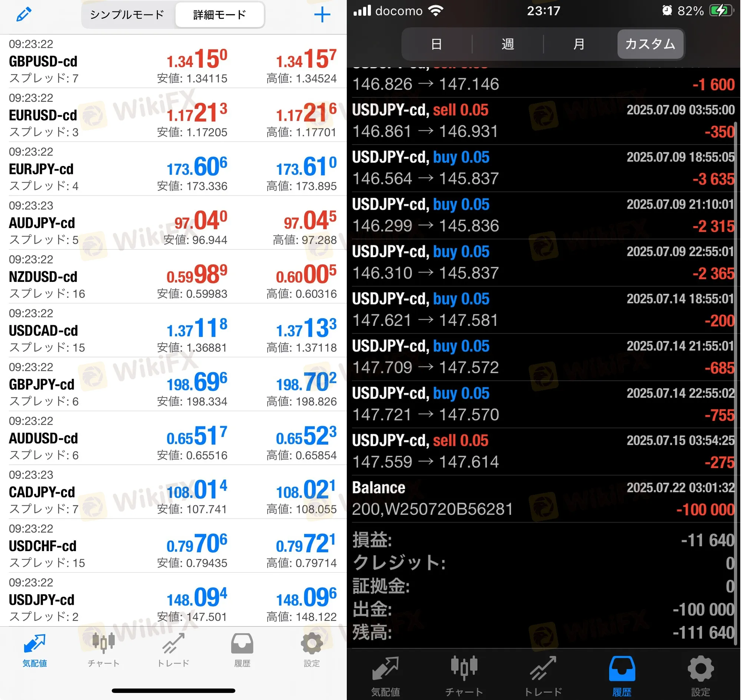The width and height of the screenshot is (741, 700).
Task: Open the USDJPY-cd quote row
Action: pyautogui.click(x=173, y=600)
